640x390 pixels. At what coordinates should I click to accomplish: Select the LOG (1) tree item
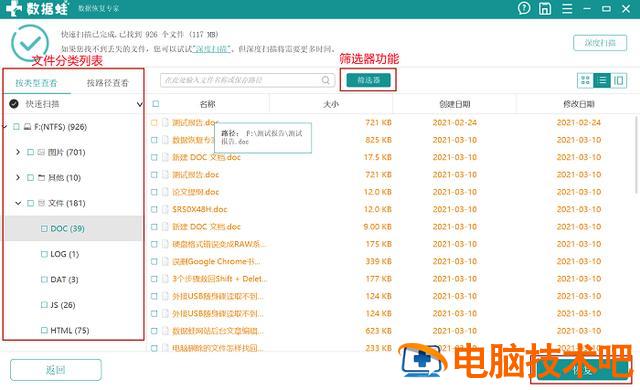73,254
